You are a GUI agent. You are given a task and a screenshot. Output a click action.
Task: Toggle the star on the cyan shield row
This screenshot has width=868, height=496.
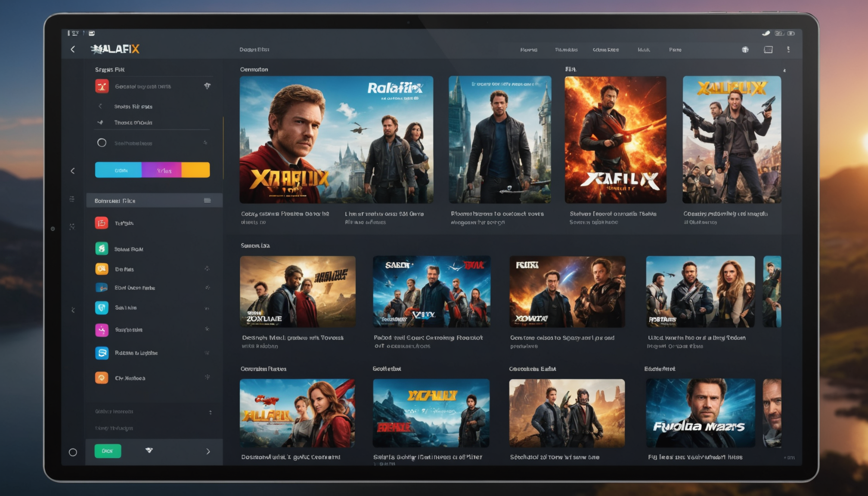(207, 308)
